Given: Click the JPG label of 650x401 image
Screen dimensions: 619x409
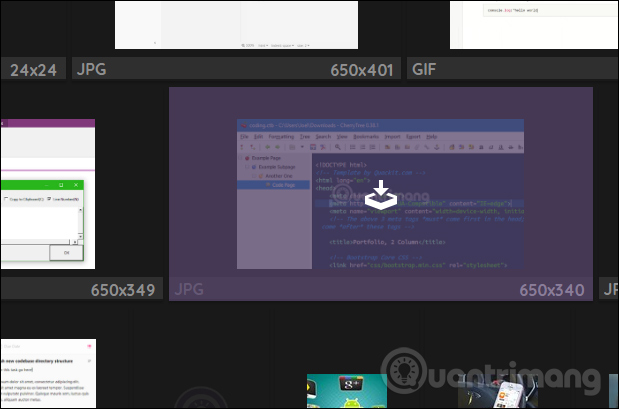Looking at the screenshot, I should [92, 69].
